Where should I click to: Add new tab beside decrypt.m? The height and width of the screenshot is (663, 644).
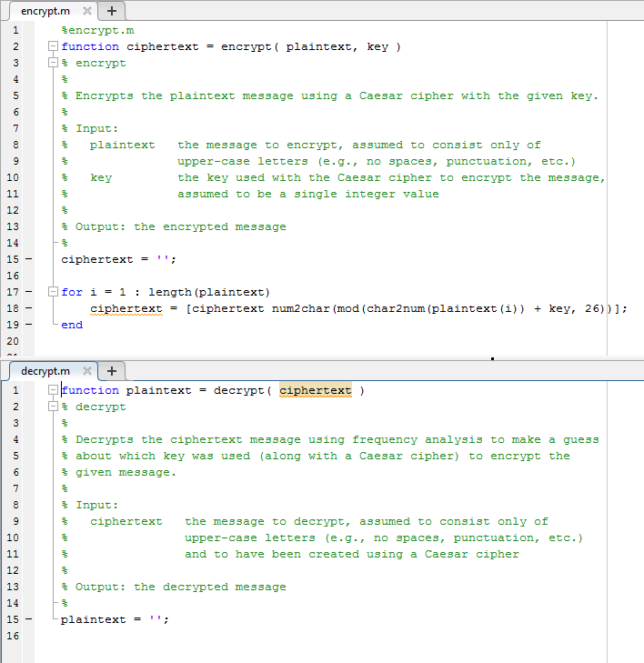pyautogui.click(x=112, y=371)
